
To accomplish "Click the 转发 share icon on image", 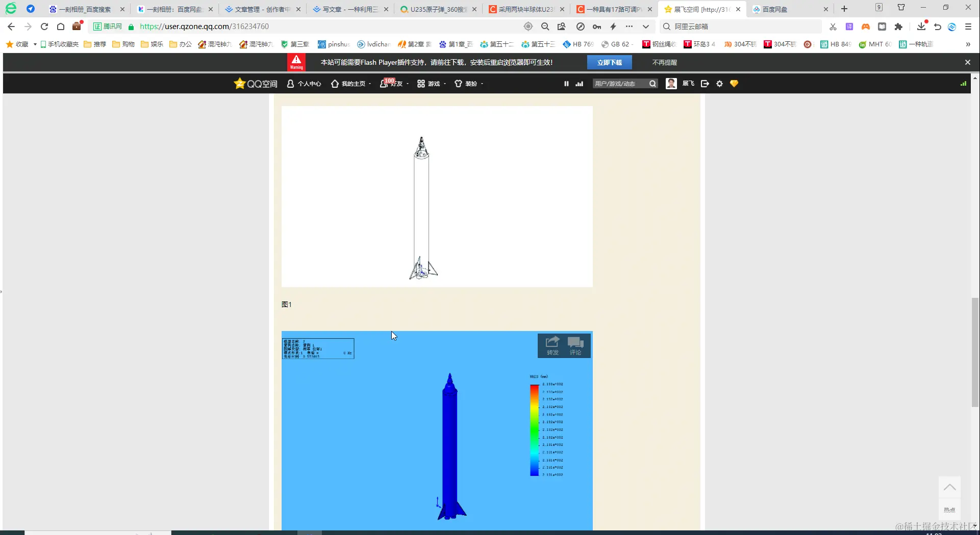I will [552, 346].
